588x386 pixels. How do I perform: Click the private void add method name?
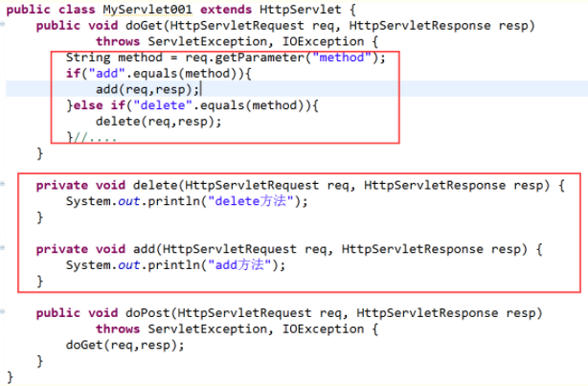coord(144,249)
